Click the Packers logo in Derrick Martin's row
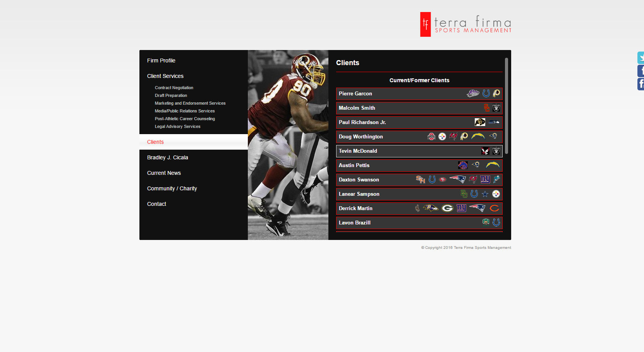644x352 pixels. 447,208
